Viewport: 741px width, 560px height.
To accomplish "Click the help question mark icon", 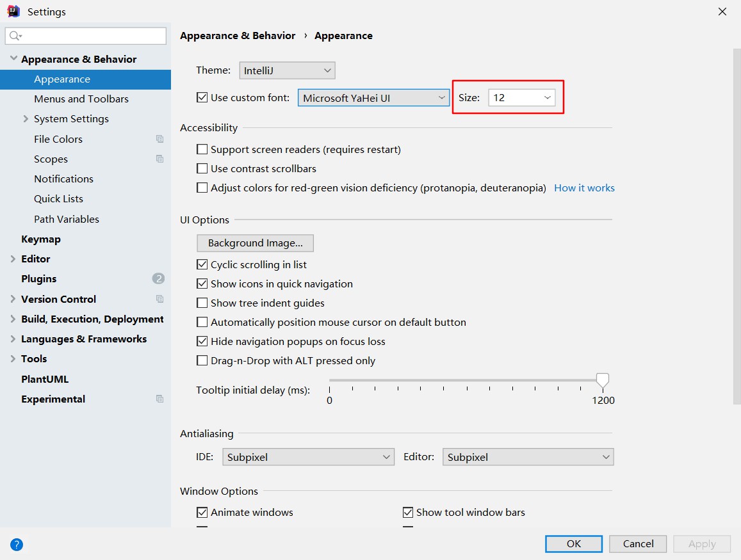I will pyautogui.click(x=17, y=545).
